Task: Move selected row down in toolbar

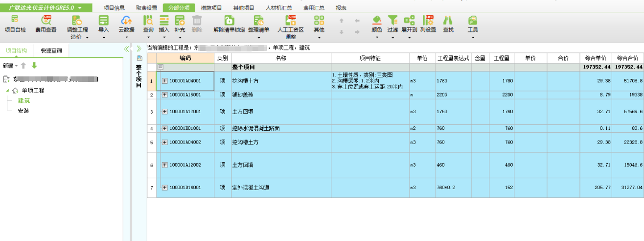Action: (342, 32)
